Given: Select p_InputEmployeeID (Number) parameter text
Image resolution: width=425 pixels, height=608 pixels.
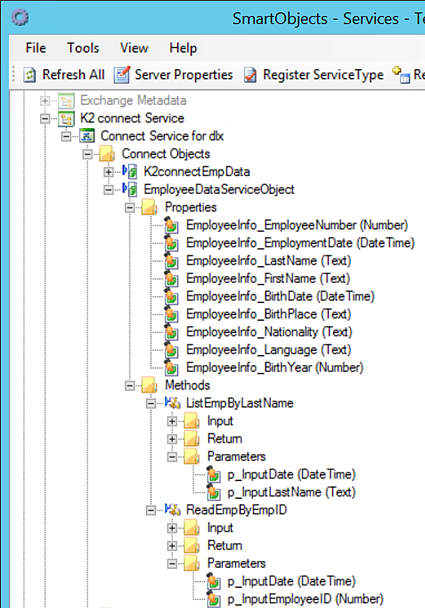Looking at the screenshot, I should tap(305, 599).
